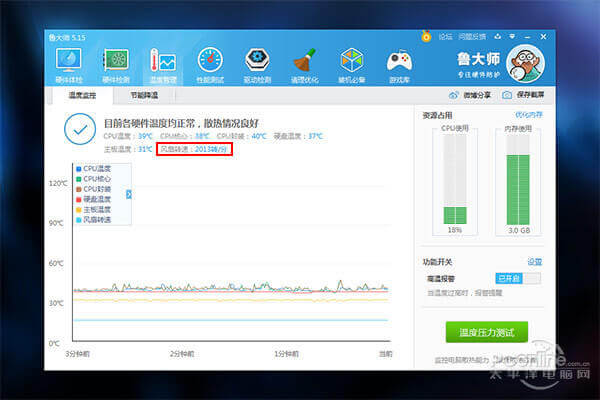Open the 驱动检测 driver check icon

pyautogui.click(x=257, y=65)
